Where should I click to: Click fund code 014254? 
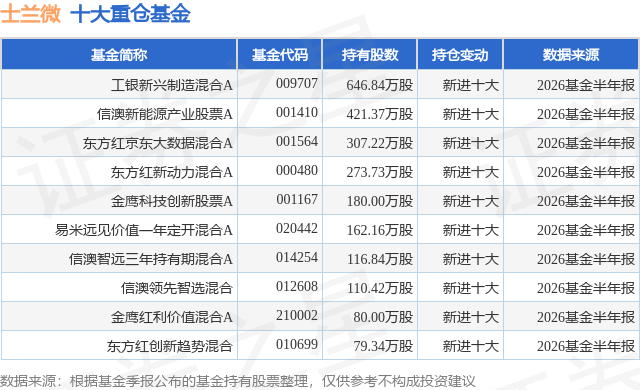(x=297, y=257)
